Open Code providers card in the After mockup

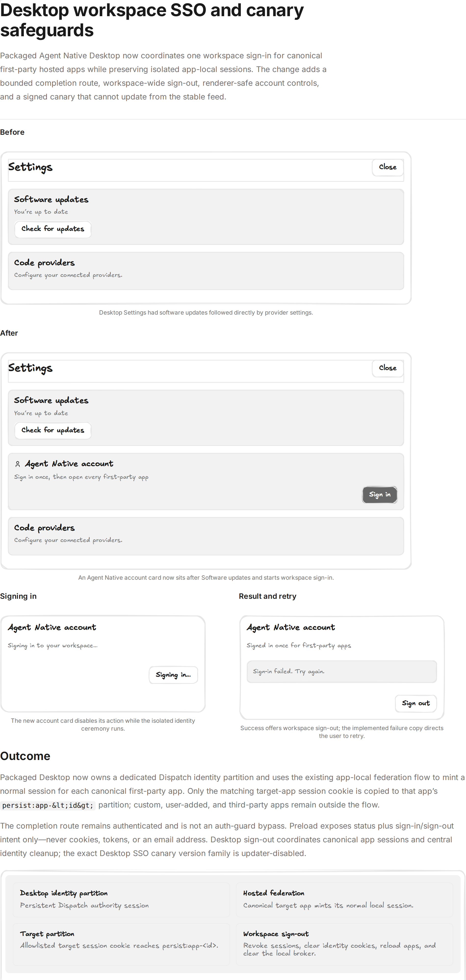click(x=206, y=536)
